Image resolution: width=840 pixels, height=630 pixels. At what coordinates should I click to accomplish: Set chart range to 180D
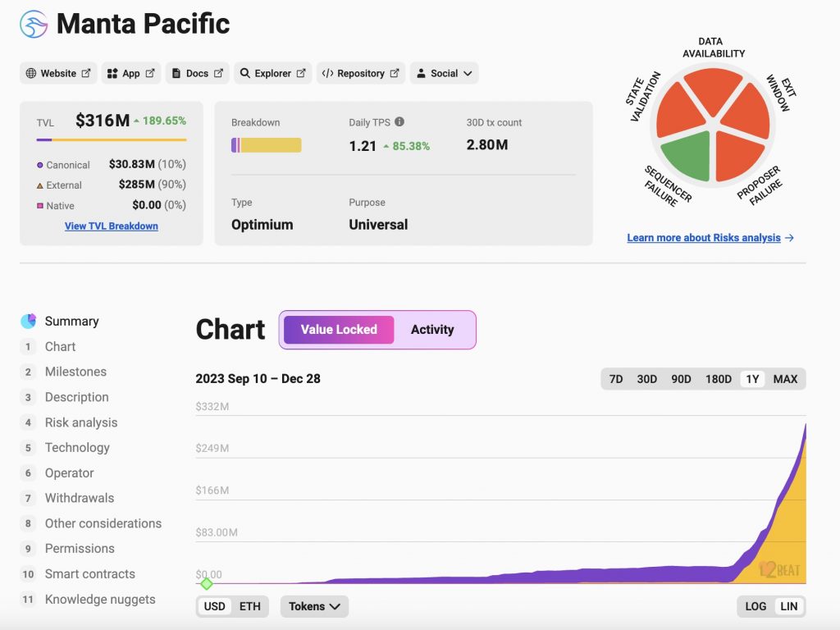pos(719,379)
